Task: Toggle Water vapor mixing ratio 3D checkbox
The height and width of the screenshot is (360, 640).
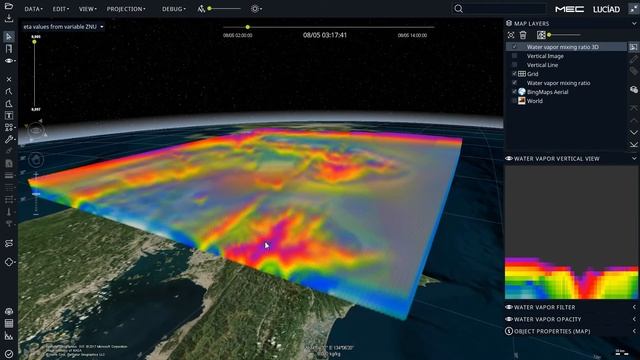Action: point(514,47)
